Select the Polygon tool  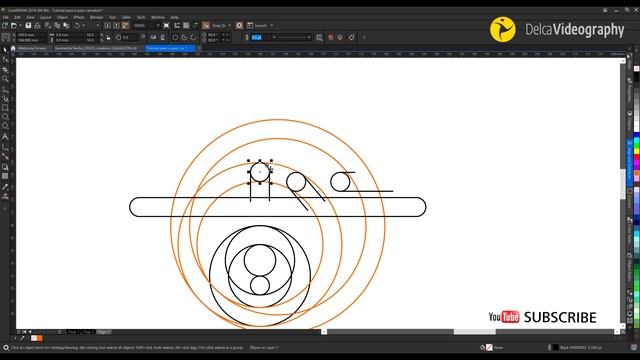coord(5,127)
